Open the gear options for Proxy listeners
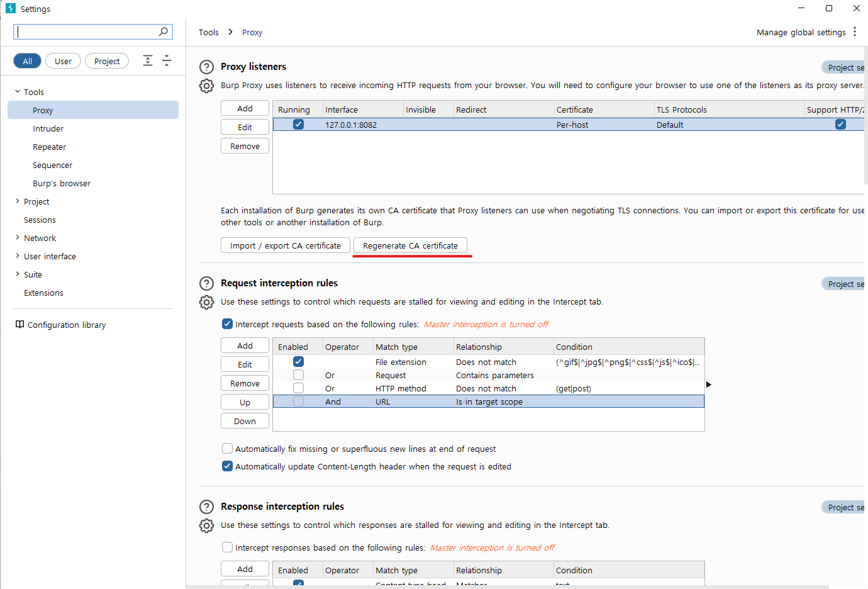The width and height of the screenshot is (868, 589). (x=206, y=86)
